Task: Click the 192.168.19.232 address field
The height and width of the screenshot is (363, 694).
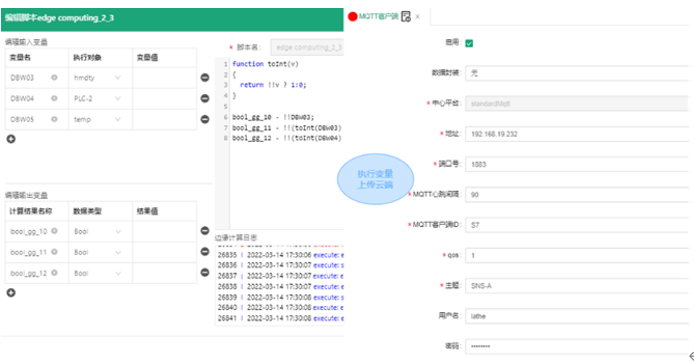Action: [x=577, y=134]
